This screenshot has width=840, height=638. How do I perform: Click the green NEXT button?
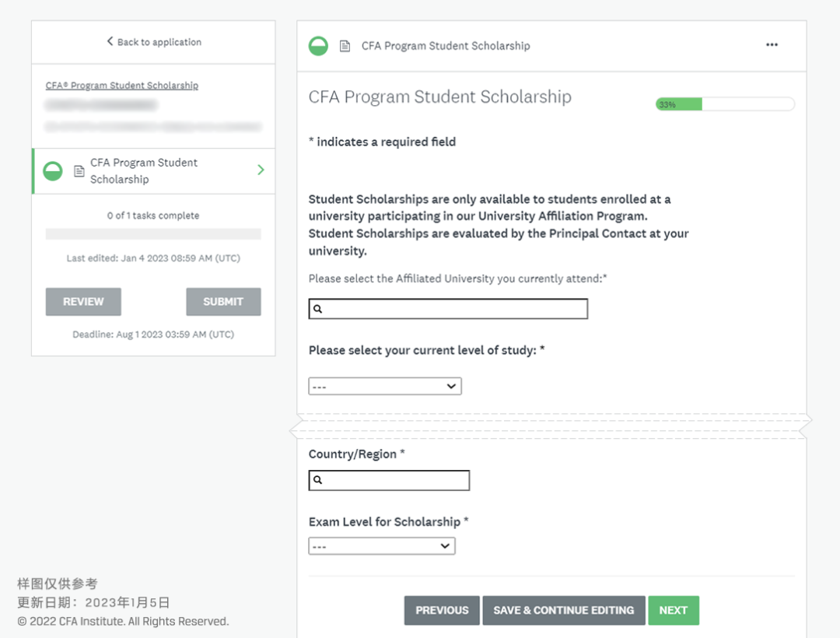coord(674,610)
